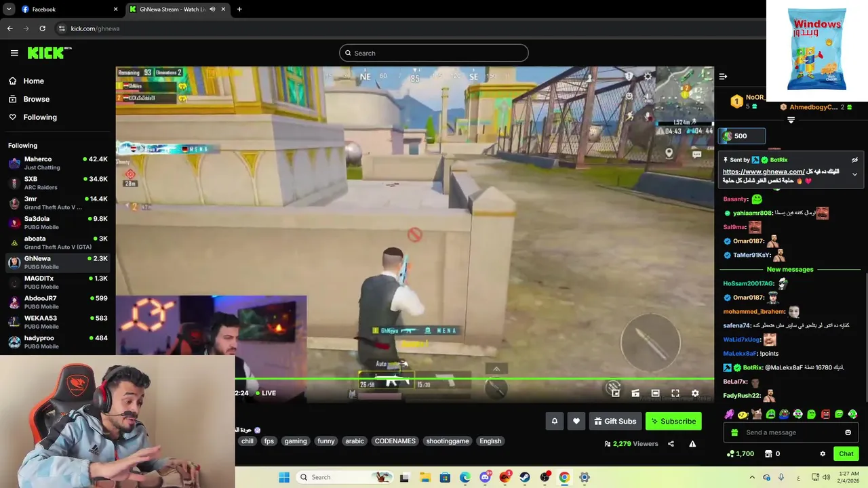Click New messages chat divider

(790, 270)
